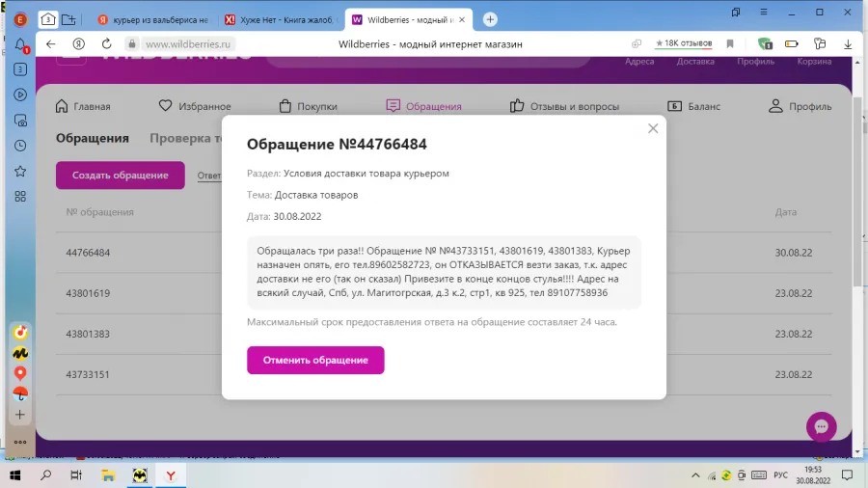868x488 pixels.
Task: Click Отменить обращение button
Action: tap(315, 360)
